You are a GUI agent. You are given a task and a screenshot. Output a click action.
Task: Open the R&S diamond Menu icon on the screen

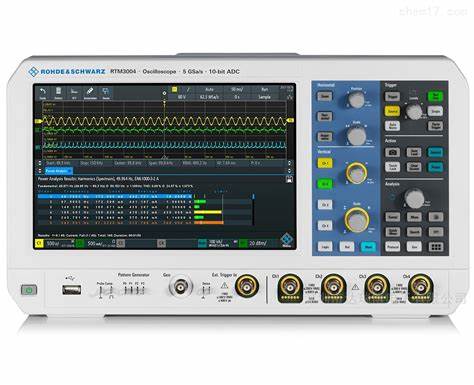click(286, 240)
